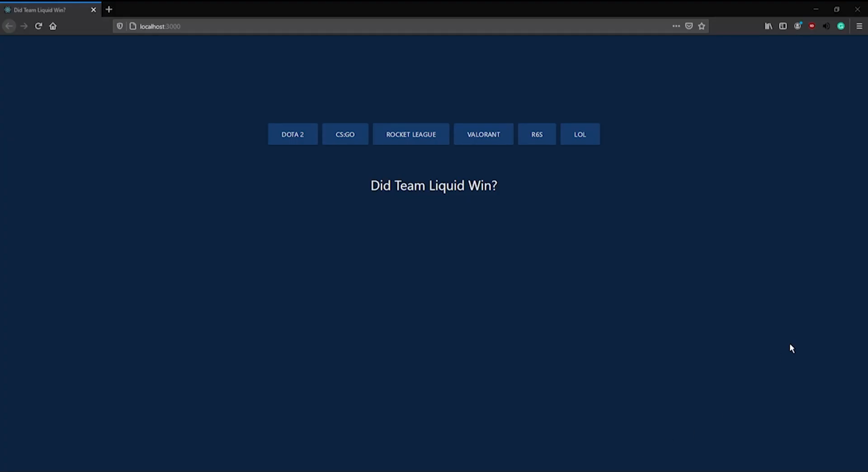Minimize the browser window
This screenshot has height=472, width=868.
click(816, 9)
